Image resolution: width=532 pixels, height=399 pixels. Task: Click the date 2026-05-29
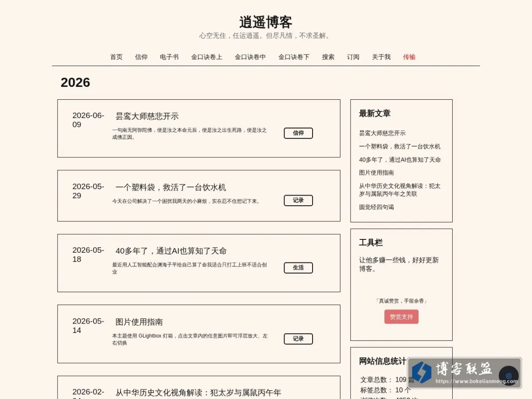88,191
